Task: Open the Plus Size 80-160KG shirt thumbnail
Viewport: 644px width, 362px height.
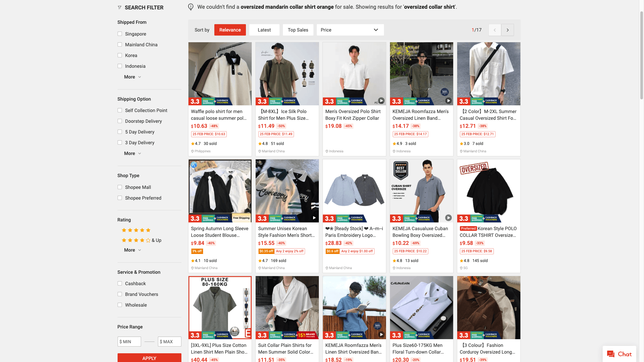Action: tap(220, 308)
